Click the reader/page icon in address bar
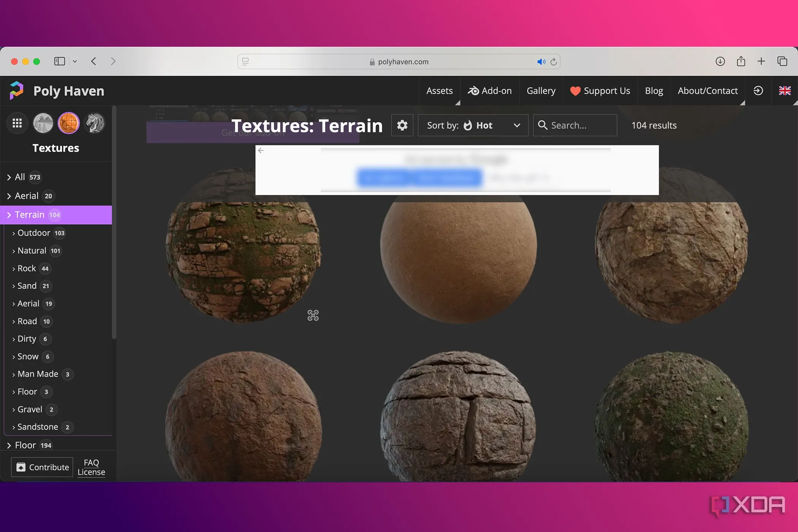The width and height of the screenshot is (798, 532). (245, 62)
